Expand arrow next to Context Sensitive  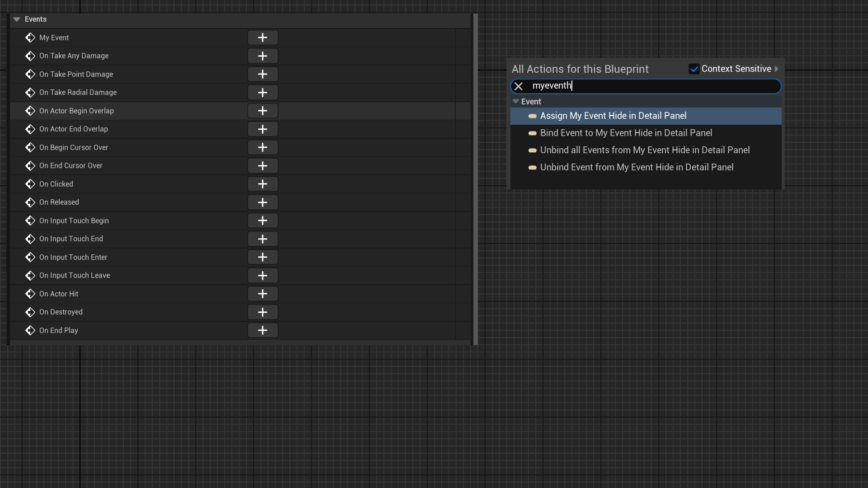[777, 69]
